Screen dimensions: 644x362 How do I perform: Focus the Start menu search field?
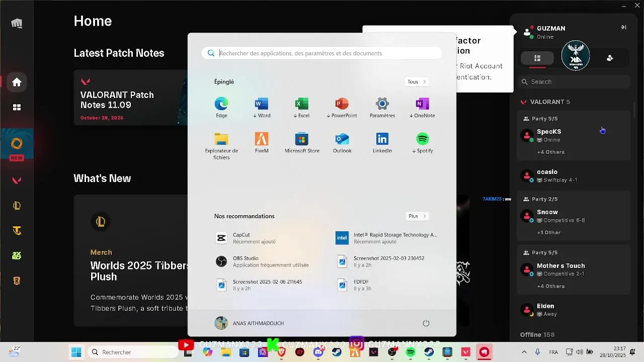322,53
